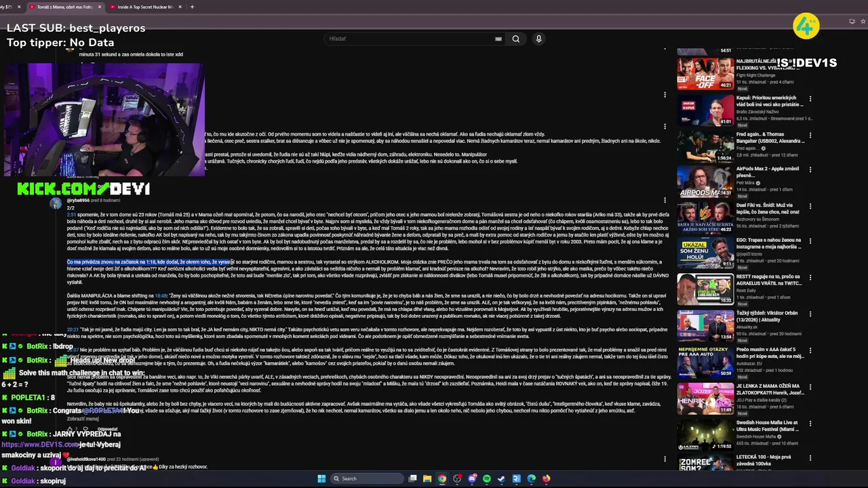Open more options for Fred again.. video

point(810,135)
